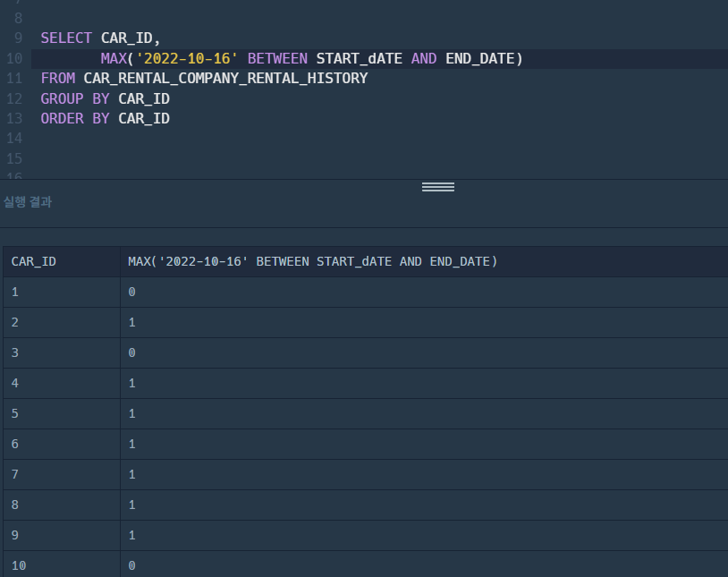
Task: Click the MAX result cell for CAR_ID 1
Action: click(x=424, y=293)
